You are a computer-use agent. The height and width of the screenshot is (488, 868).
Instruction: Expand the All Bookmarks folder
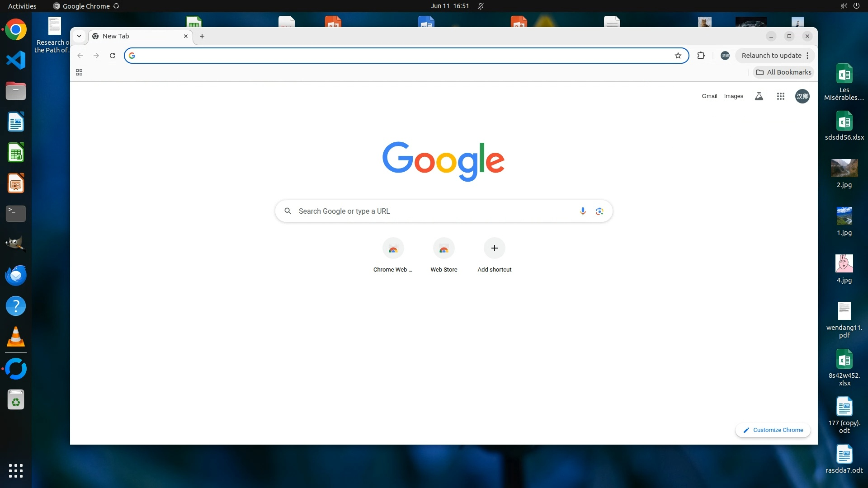pos(783,72)
